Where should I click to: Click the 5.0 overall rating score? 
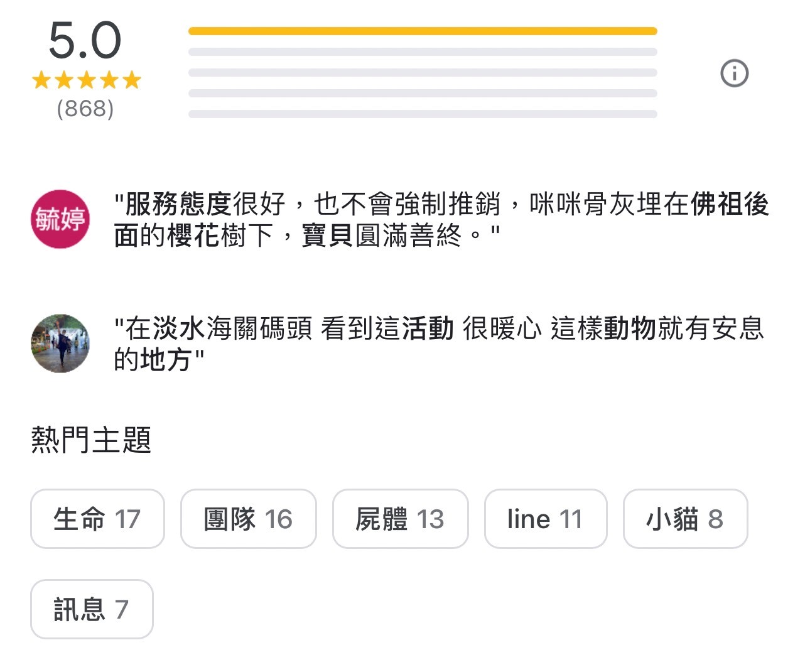click(x=85, y=41)
